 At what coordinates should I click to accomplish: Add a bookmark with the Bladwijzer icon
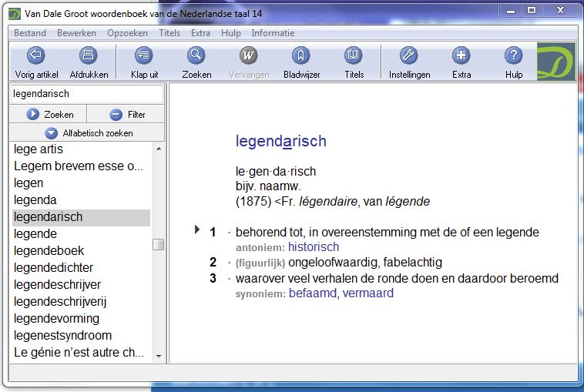coord(301,55)
